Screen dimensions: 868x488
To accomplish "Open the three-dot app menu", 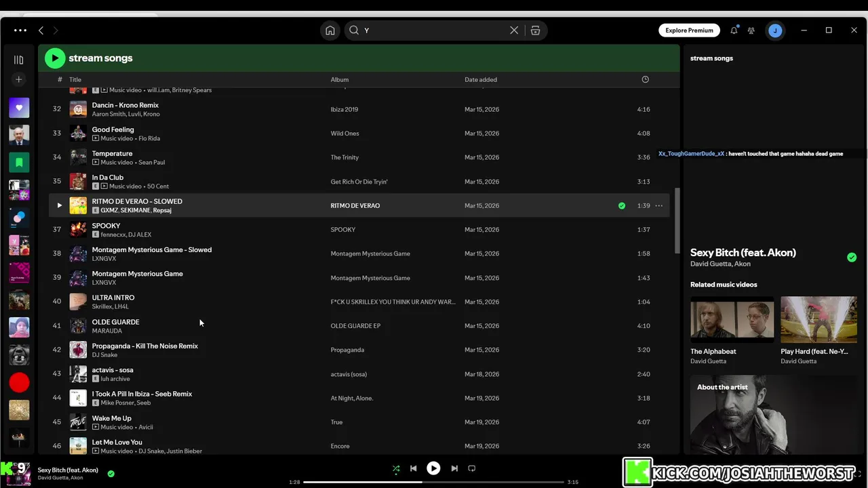I will 20,30.
